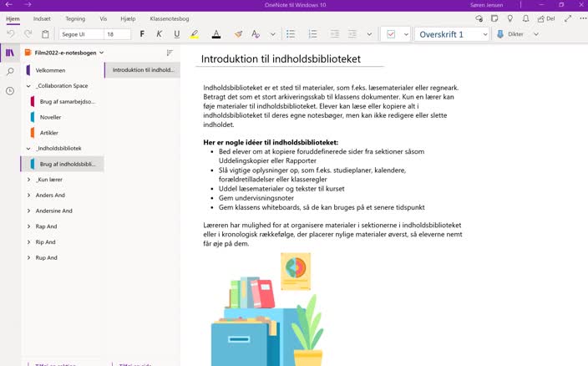Toggle bold formatting (F)
588x366 pixels.
[142, 34]
